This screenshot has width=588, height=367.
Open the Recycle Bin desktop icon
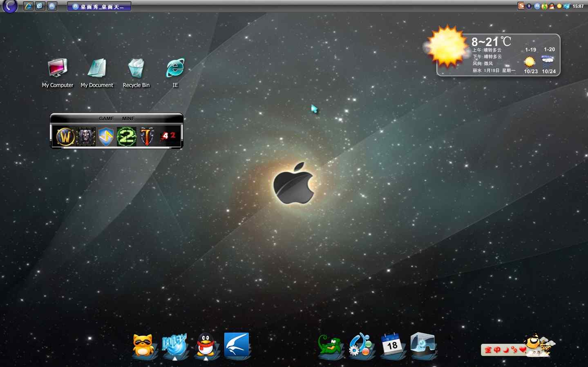(x=136, y=73)
